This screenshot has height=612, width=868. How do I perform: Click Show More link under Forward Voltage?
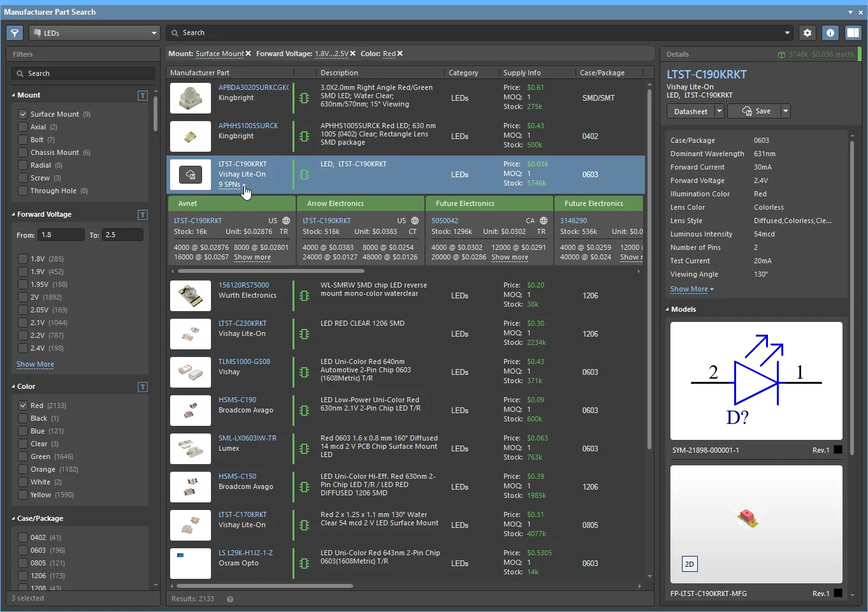[x=35, y=365]
